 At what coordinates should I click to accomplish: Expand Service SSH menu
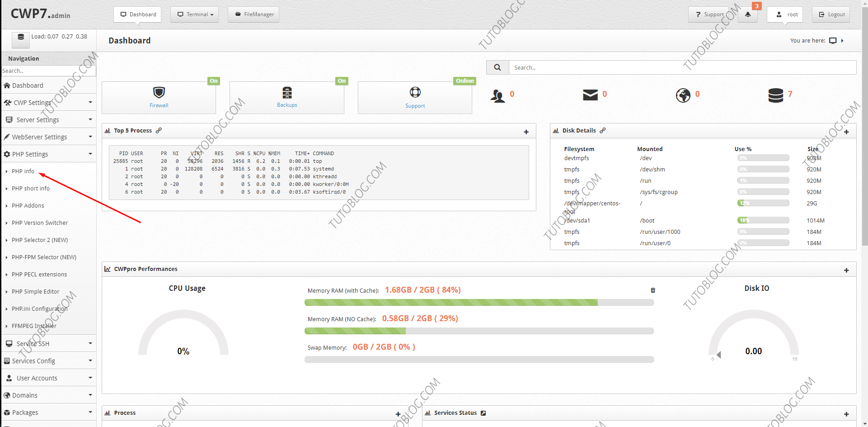click(x=48, y=344)
